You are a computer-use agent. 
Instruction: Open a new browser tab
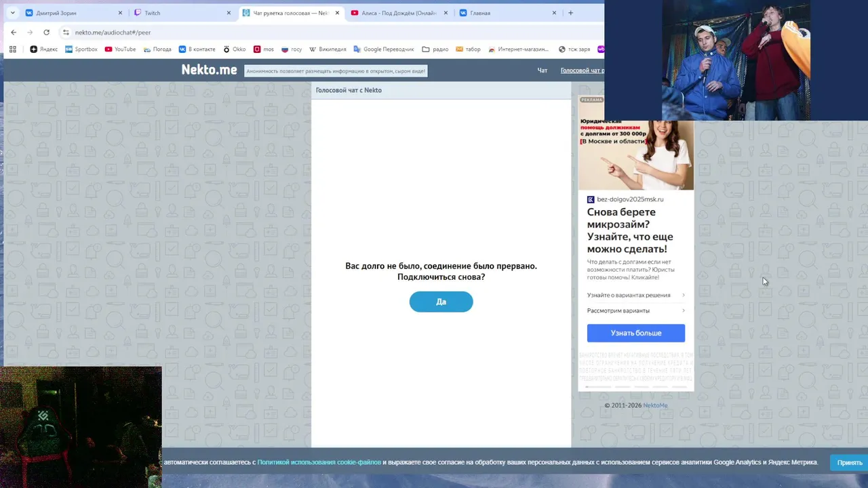pos(570,13)
